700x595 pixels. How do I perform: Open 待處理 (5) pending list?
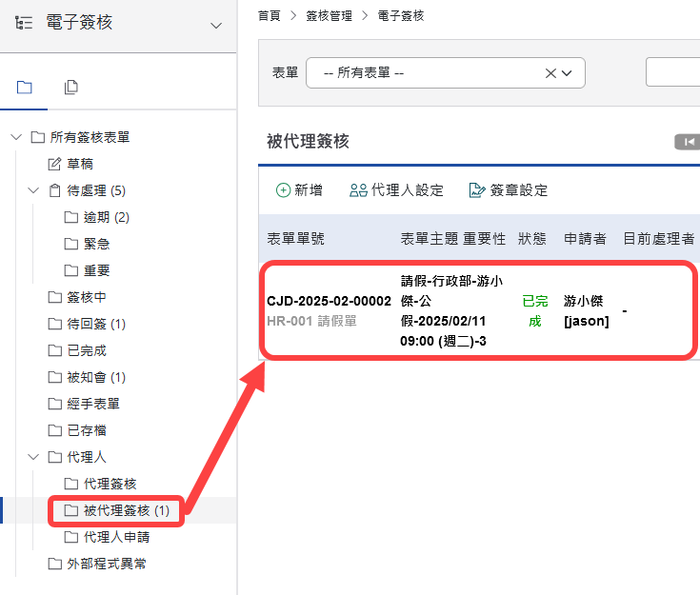(96, 190)
